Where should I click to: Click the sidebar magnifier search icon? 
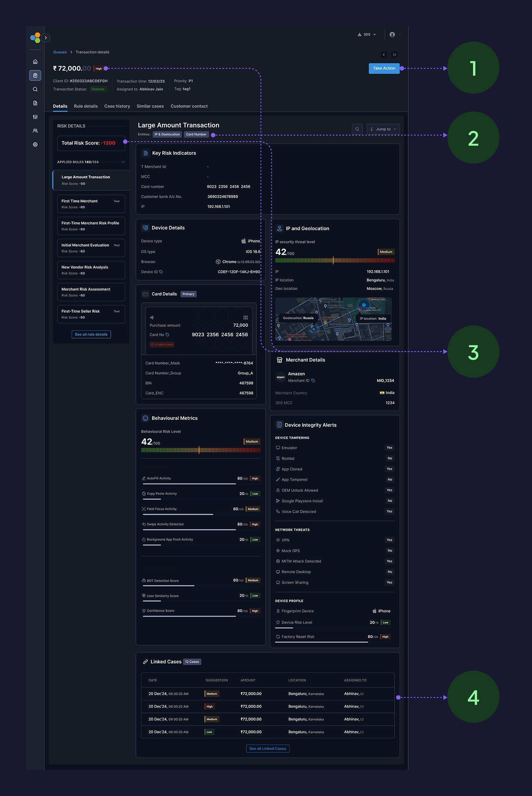[35, 90]
